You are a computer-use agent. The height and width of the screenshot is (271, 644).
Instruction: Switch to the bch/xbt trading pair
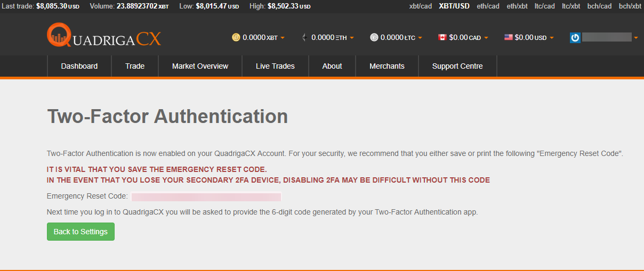click(630, 6)
